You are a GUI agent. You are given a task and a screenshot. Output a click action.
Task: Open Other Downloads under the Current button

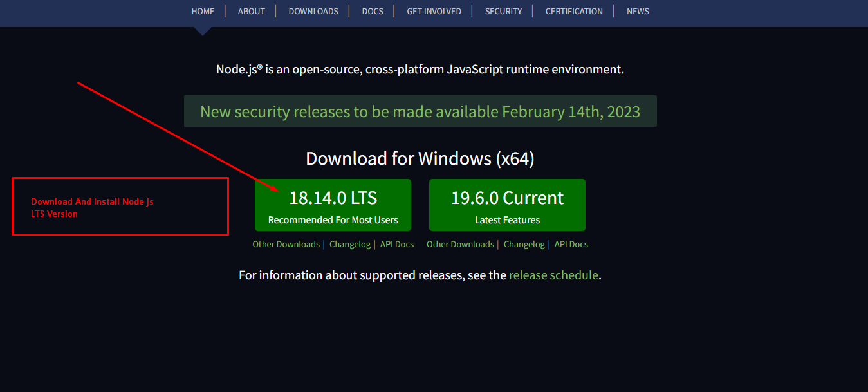(x=460, y=244)
